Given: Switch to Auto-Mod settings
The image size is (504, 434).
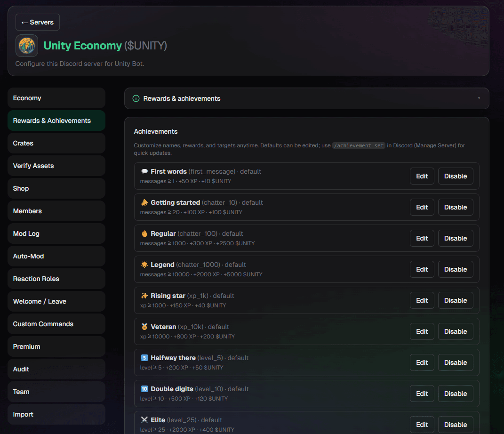Looking at the screenshot, I should coord(56,256).
